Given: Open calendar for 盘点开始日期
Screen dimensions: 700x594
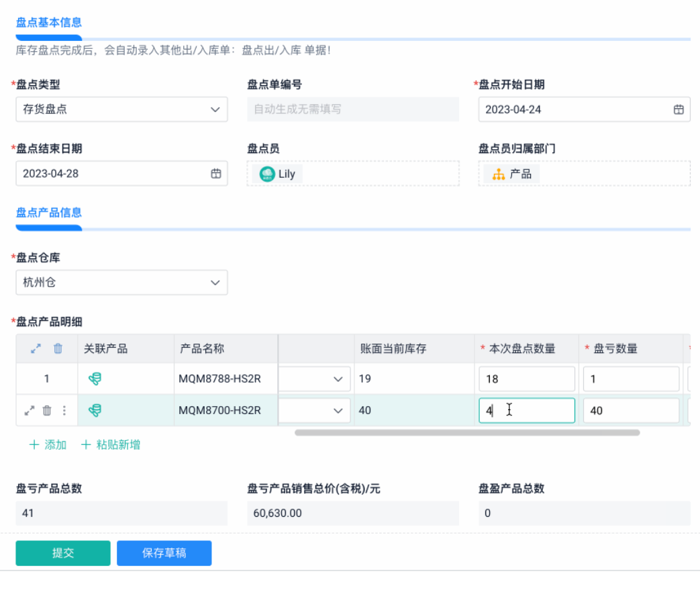Looking at the screenshot, I should pos(679,109).
